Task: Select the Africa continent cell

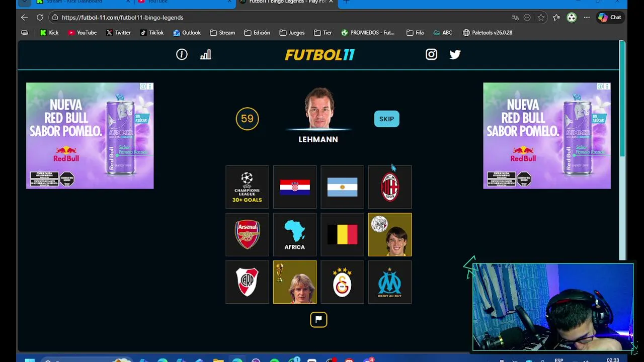Action: (295, 235)
